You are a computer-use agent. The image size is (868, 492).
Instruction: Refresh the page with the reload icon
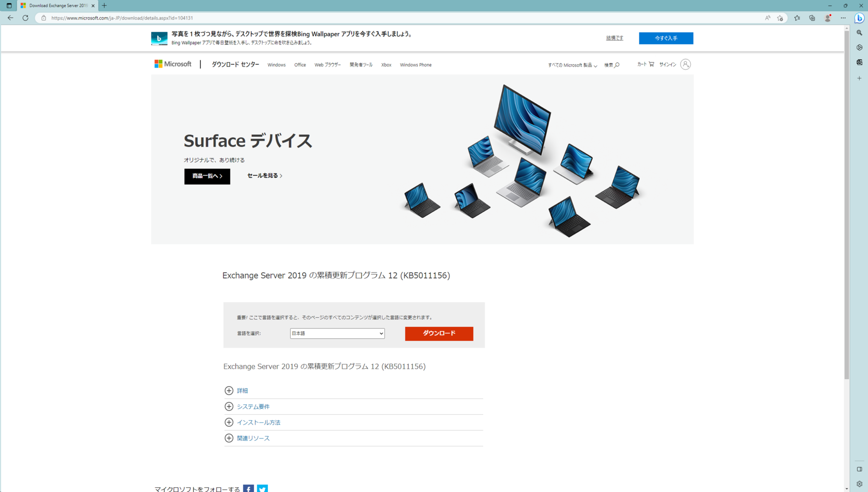coord(25,18)
